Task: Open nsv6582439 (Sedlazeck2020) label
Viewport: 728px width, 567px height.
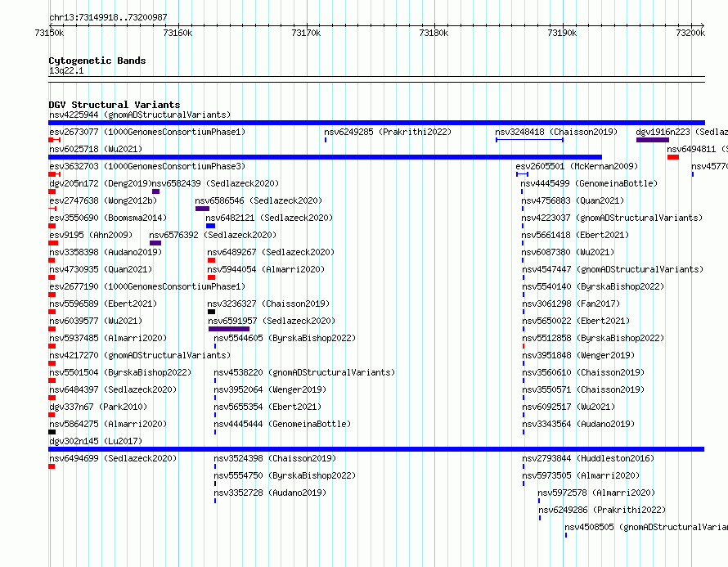Action: (x=215, y=183)
